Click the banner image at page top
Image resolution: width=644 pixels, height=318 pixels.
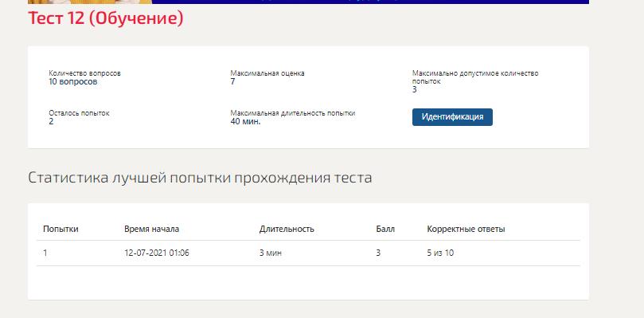[x=308, y=2]
